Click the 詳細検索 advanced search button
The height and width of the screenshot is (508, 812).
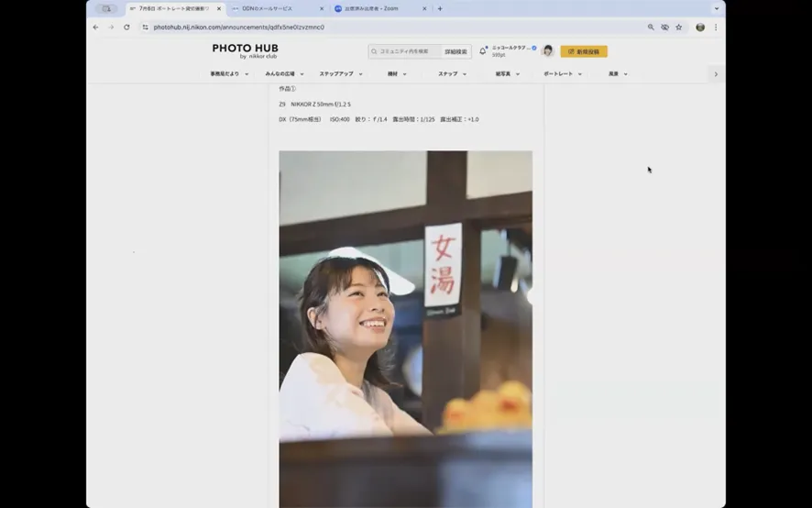[455, 51]
